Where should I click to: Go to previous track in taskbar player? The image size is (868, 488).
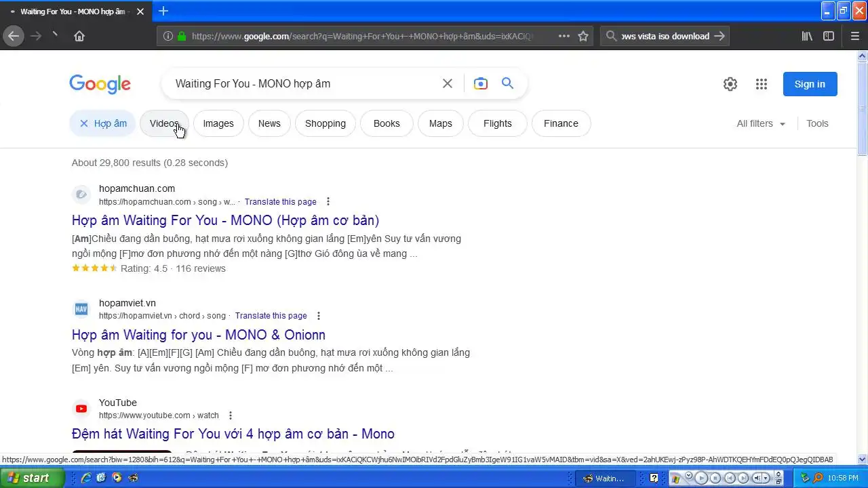tap(730, 478)
